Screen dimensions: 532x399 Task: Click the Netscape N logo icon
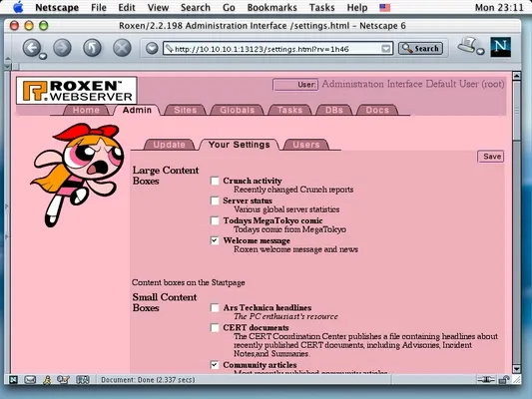pyautogui.click(x=501, y=47)
